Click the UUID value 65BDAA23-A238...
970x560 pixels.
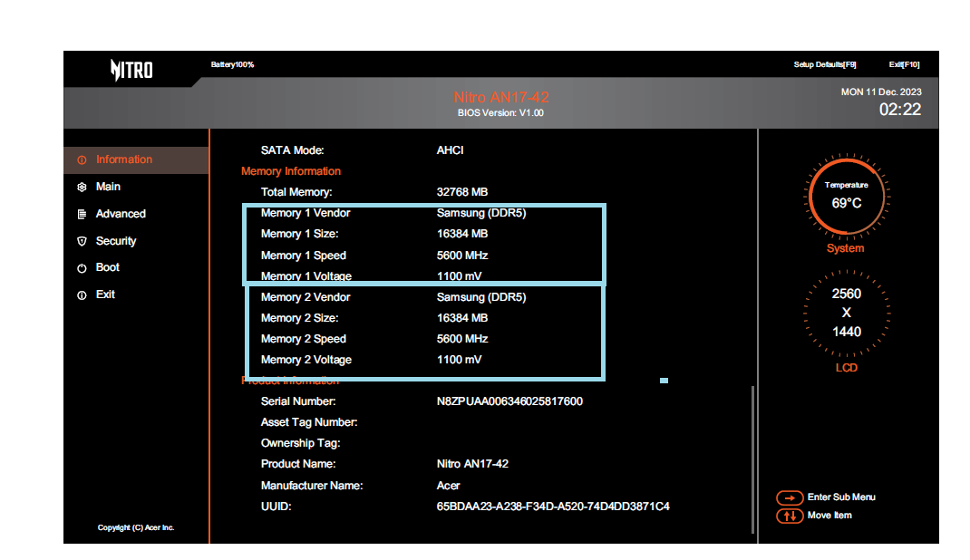553,507
